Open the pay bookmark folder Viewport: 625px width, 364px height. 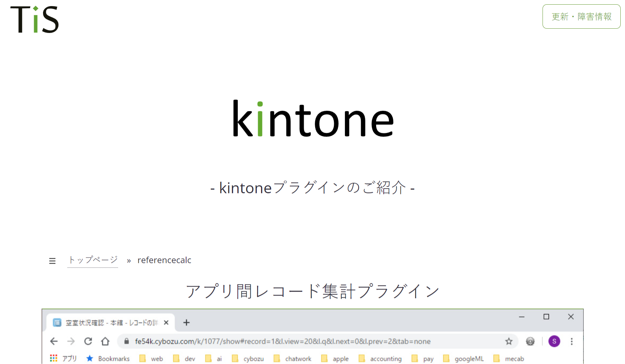423,359
